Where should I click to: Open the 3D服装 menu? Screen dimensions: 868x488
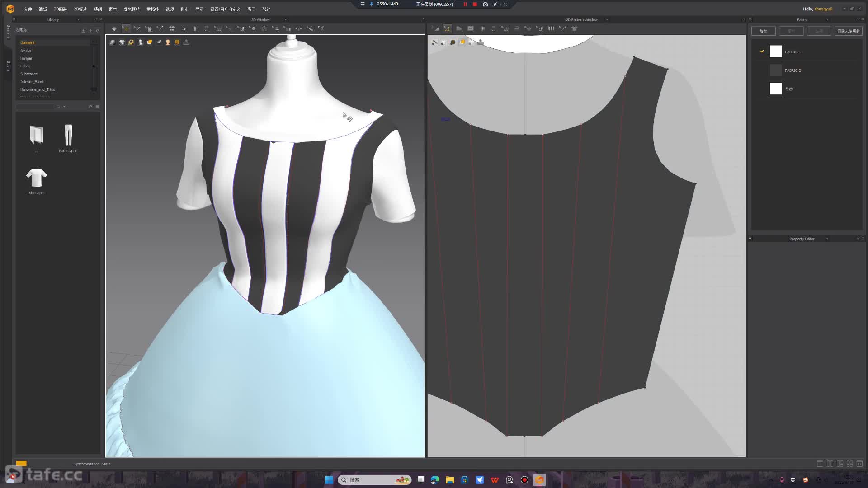[60, 9]
